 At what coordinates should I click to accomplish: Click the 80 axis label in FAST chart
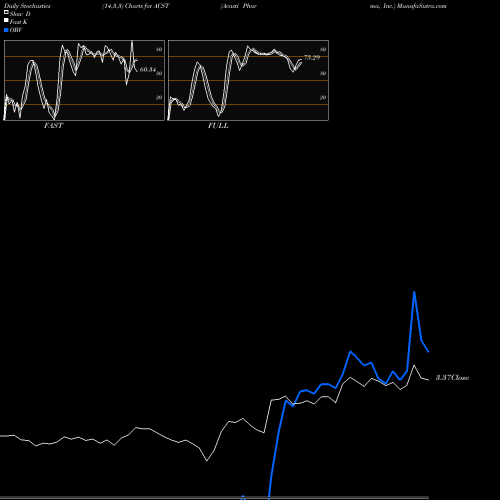click(x=159, y=49)
